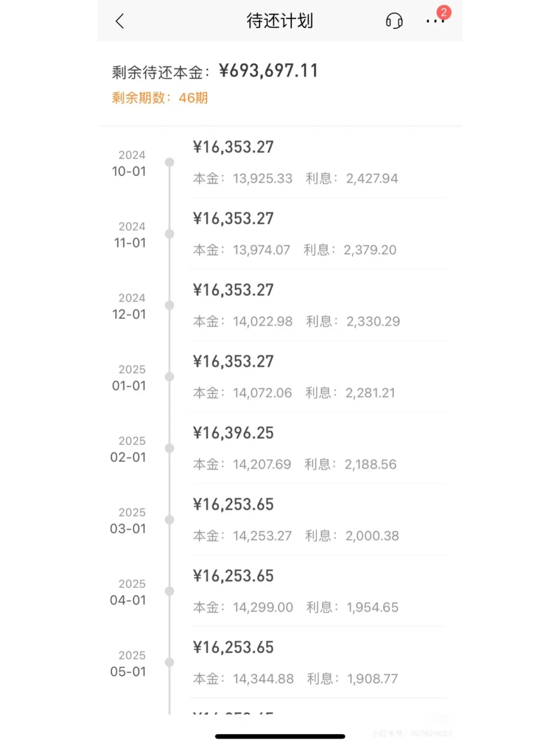The height and width of the screenshot is (746, 560).
Task: Open entry with interest 1,908.77
Action: 372,679
